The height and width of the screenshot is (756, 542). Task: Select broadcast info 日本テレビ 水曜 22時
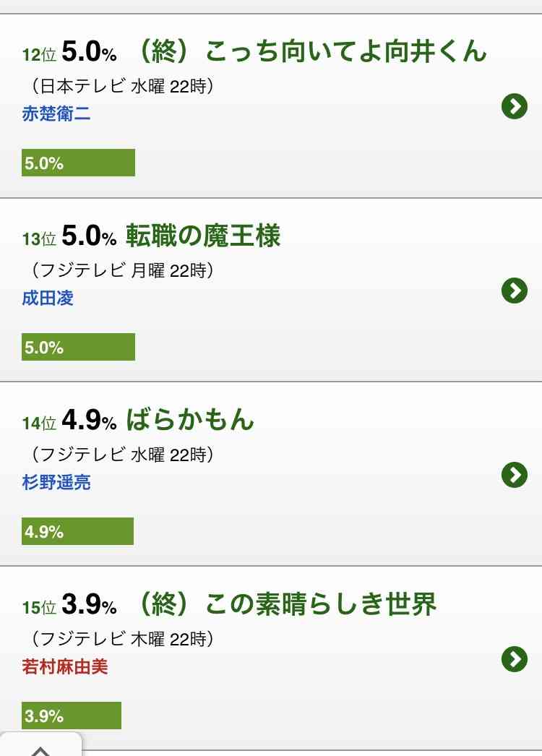pyautogui.click(x=123, y=86)
